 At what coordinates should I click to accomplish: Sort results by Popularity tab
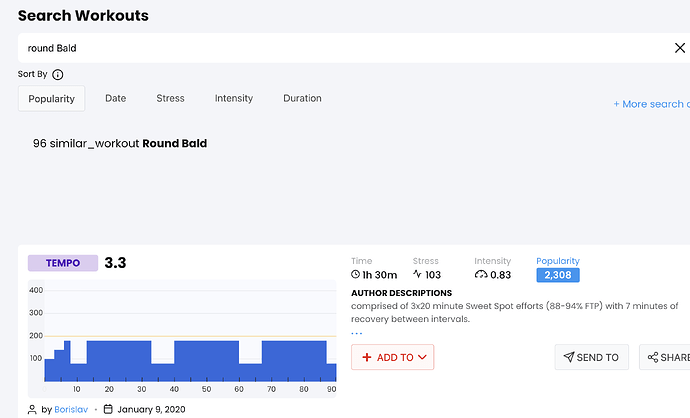click(51, 98)
